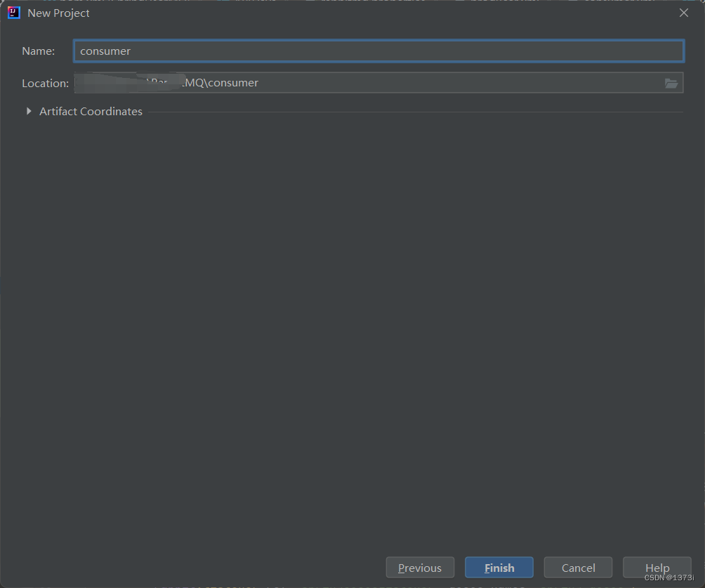Go back with the Previous button
Screen dimensions: 705x588
tap(420, 568)
